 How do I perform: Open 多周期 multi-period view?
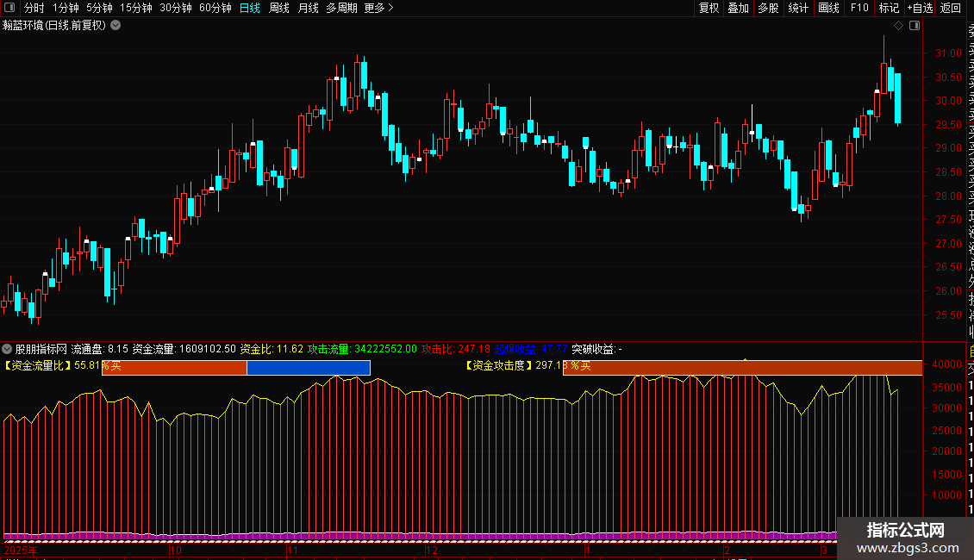pyautogui.click(x=341, y=8)
